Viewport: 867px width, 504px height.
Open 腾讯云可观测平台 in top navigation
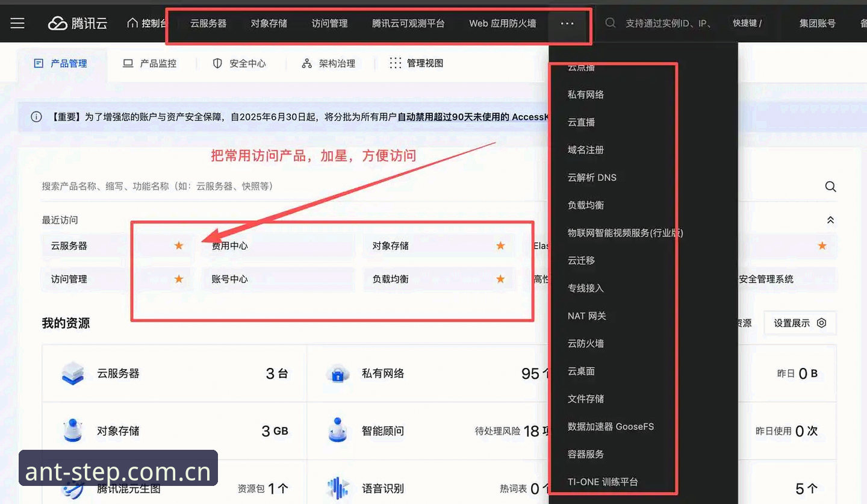[408, 23]
